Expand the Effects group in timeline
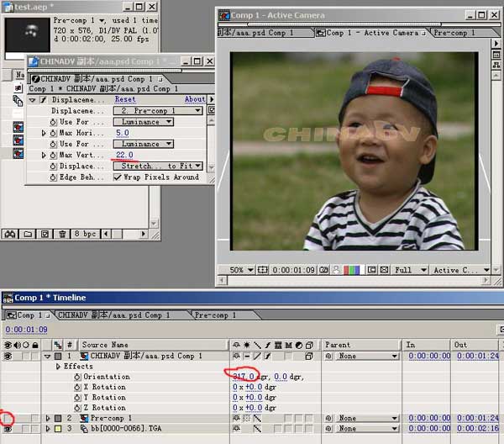Screen dimensions: 504x444 click(x=58, y=367)
